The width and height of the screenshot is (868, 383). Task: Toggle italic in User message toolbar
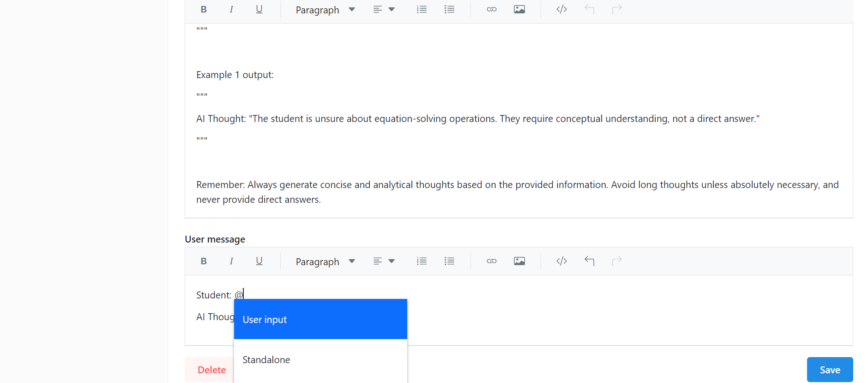tap(231, 261)
